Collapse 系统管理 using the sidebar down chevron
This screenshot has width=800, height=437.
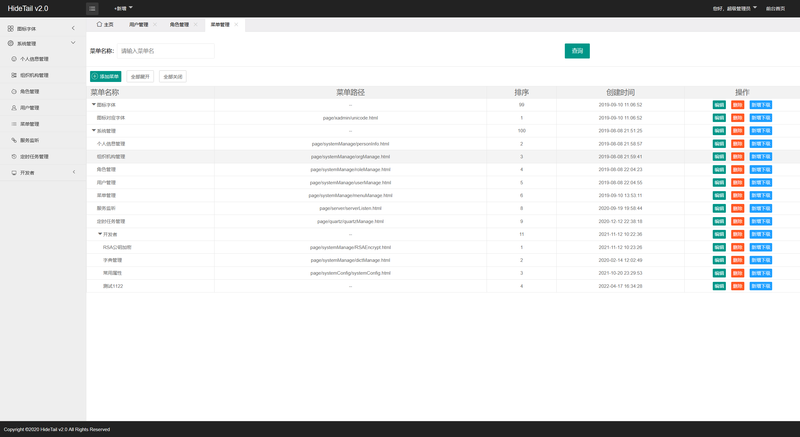73,43
